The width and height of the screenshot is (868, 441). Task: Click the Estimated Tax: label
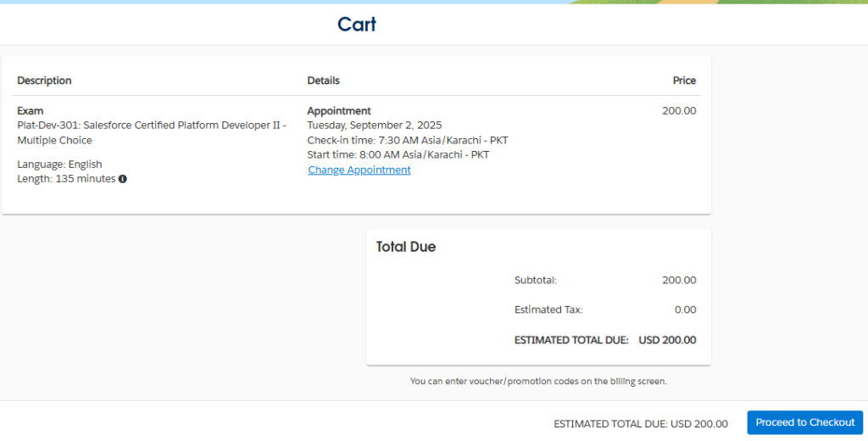point(548,310)
